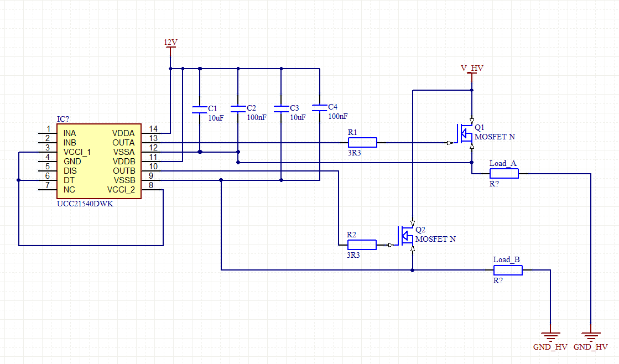Click the R1 designator label

[352, 133]
